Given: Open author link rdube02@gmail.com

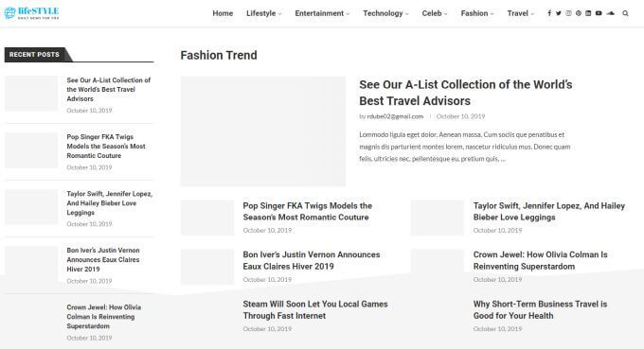Looking at the screenshot, I should 395,116.
